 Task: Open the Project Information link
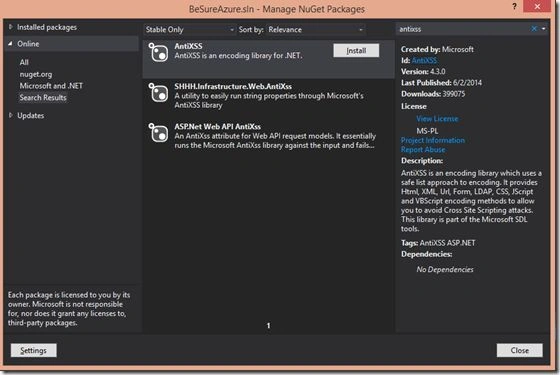pos(432,140)
